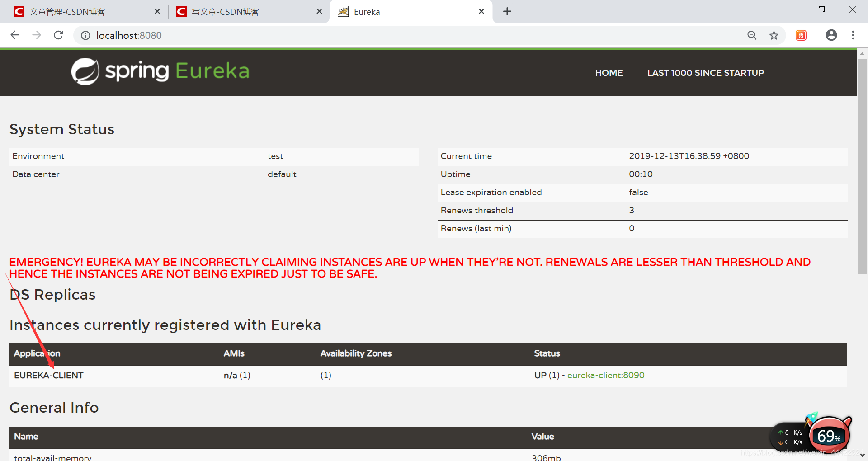Click the Name column header in General Info

[x=26, y=437]
